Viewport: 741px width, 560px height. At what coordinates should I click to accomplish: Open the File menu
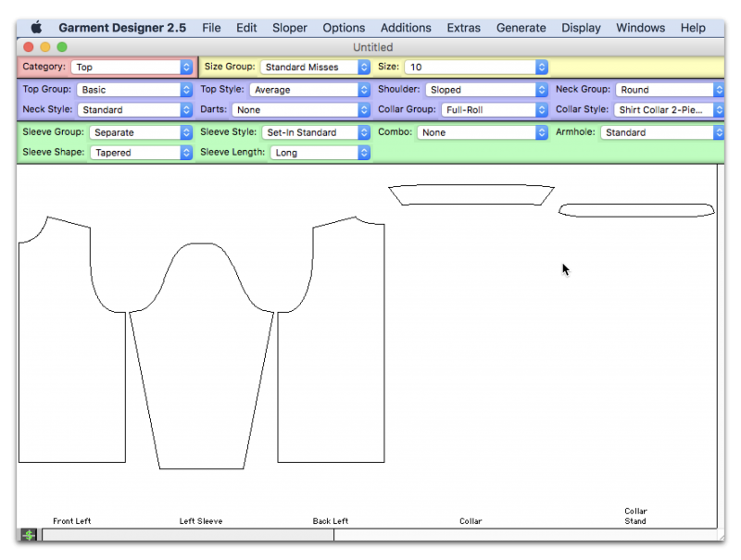tap(211, 28)
